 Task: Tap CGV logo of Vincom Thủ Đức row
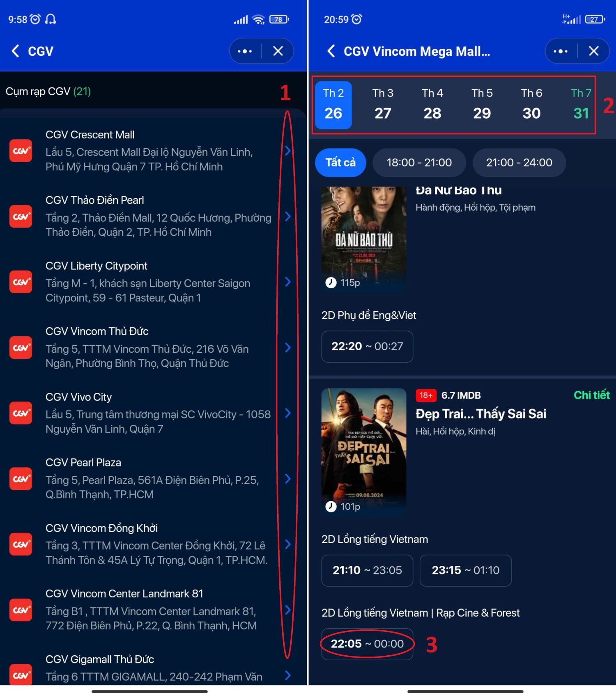21,348
